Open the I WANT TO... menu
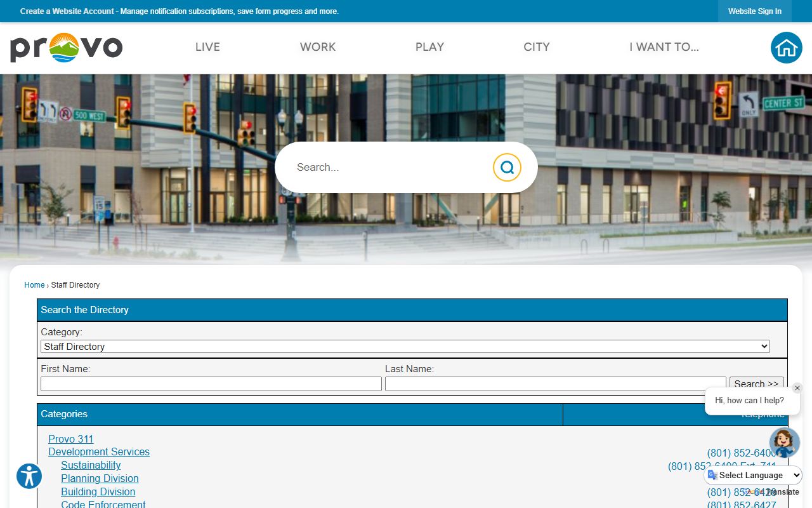Image resolution: width=812 pixels, height=508 pixels. 664,47
